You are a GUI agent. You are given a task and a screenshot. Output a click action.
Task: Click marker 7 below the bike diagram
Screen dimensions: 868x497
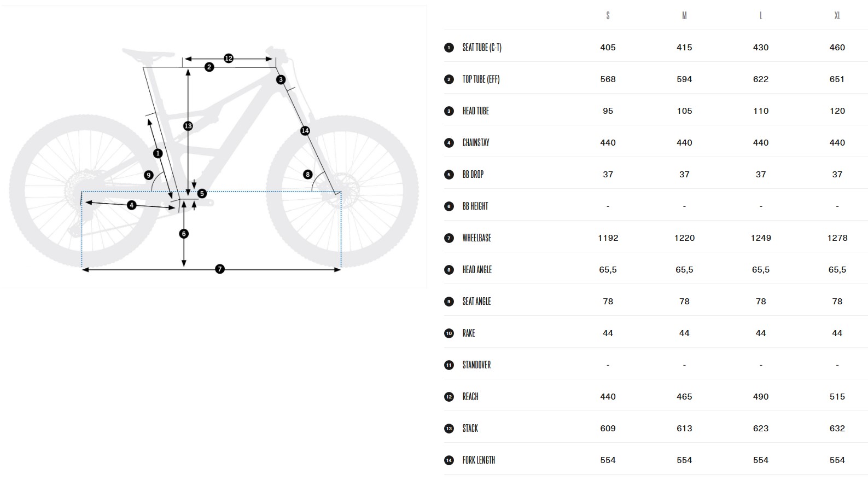click(x=219, y=269)
